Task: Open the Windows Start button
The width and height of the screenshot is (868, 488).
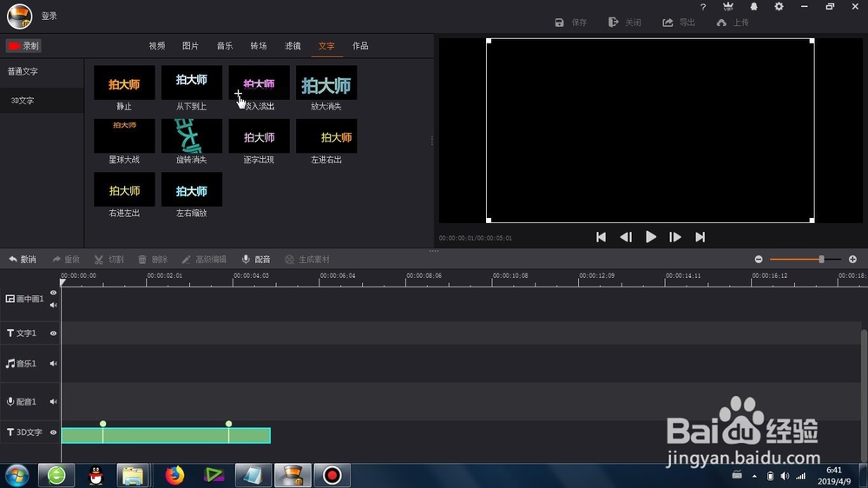Action: click(x=16, y=475)
